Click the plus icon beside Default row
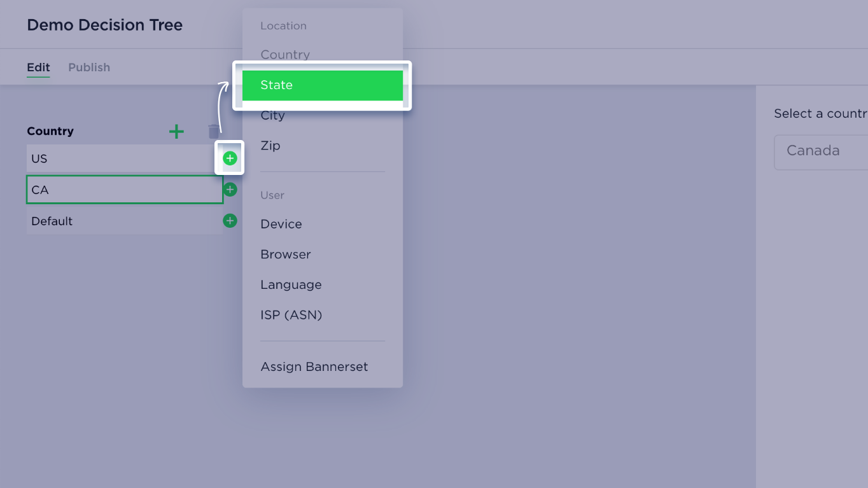868x488 pixels. (x=230, y=221)
